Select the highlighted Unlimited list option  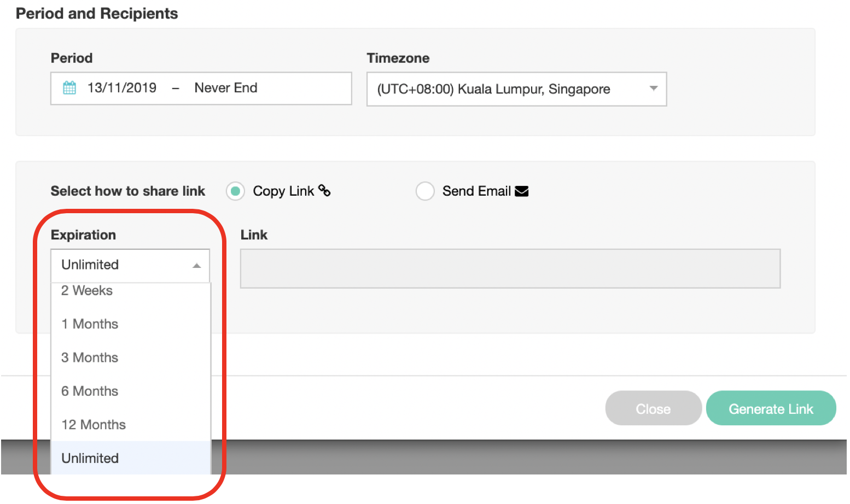[x=90, y=458]
